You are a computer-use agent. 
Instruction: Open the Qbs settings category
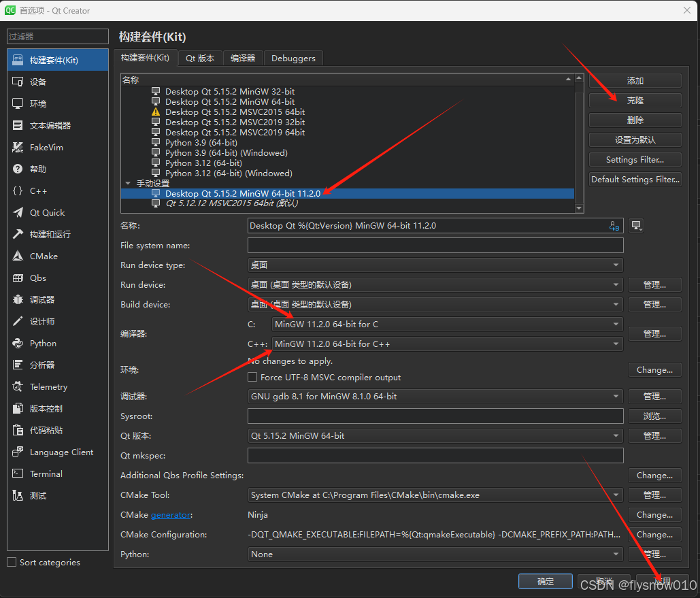click(58, 278)
